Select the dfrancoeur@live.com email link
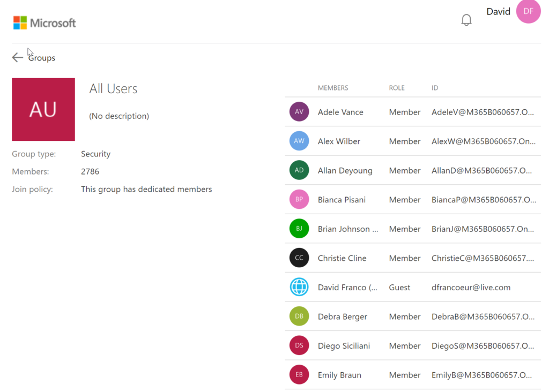The image size is (549, 392). pos(471,287)
